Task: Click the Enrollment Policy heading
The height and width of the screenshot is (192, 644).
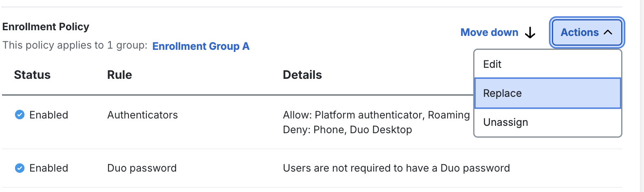Action: pyautogui.click(x=46, y=27)
